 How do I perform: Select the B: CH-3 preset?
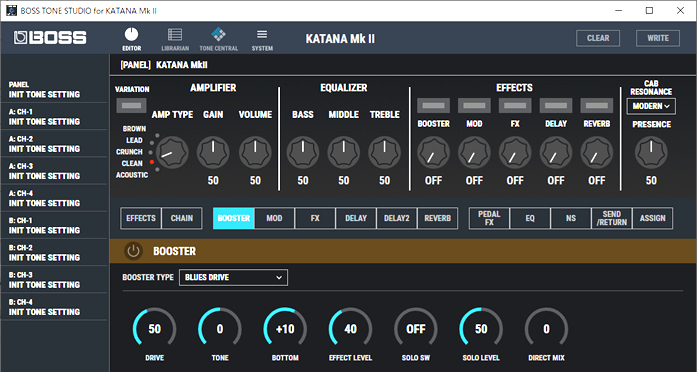pyautogui.click(x=54, y=280)
